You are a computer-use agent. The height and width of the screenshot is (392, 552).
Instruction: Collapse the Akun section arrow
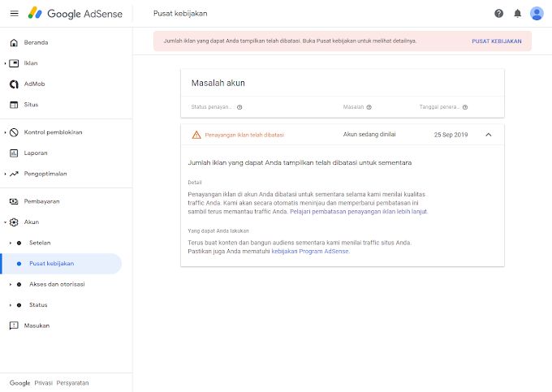(5, 222)
